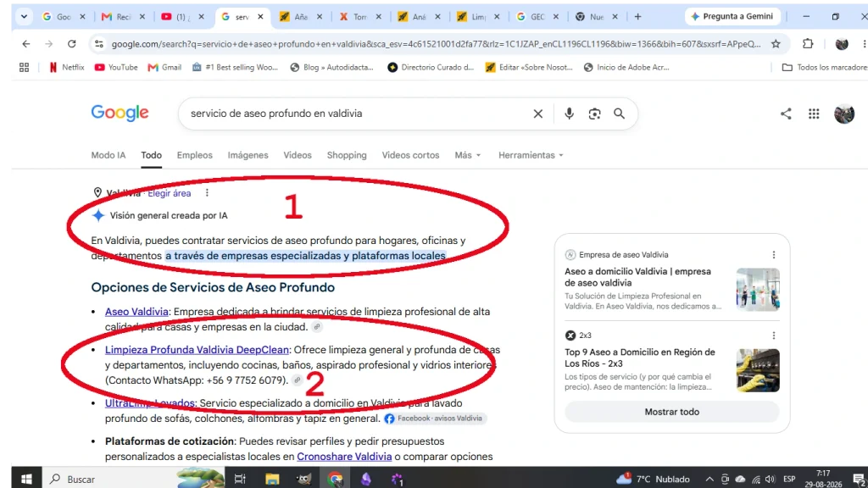Bookmark this page with the star icon
The width and height of the screenshot is (868, 488).
point(776,44)
